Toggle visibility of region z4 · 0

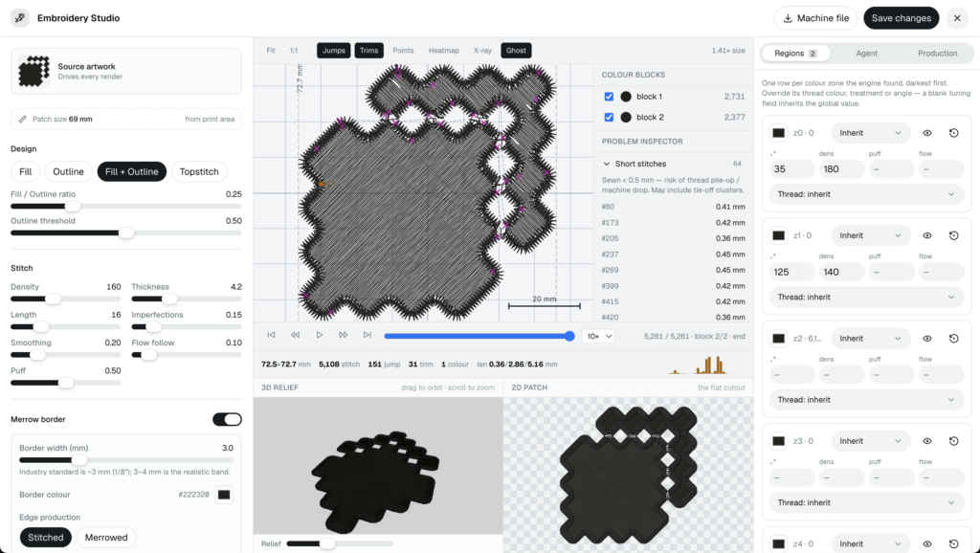pos(927,544)
